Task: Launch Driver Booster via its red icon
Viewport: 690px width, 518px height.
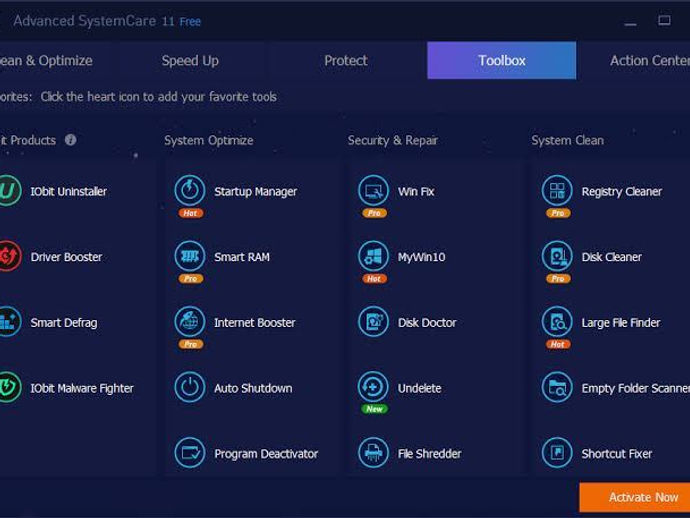Action: [9, 256]
